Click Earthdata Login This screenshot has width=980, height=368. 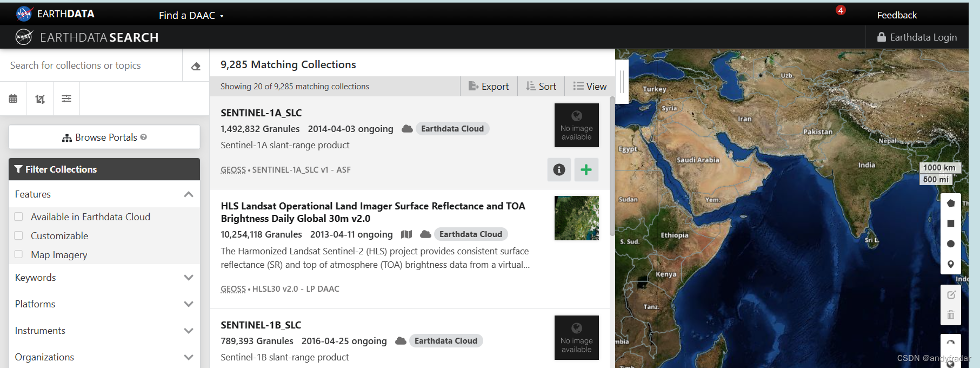coord(917,37)
